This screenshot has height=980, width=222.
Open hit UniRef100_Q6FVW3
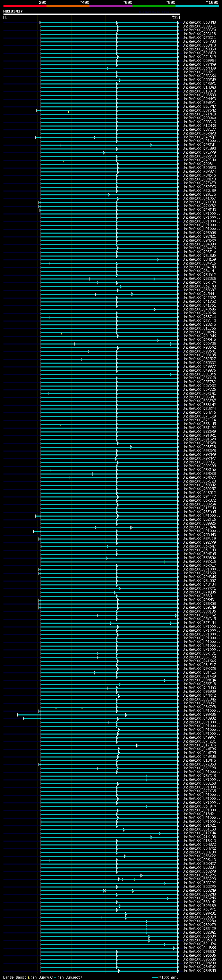coord(199,41)
